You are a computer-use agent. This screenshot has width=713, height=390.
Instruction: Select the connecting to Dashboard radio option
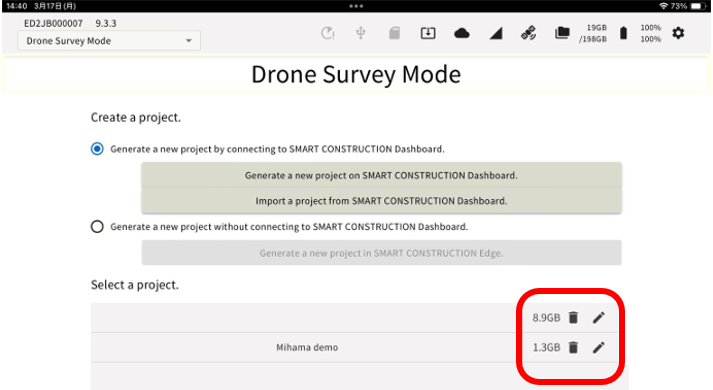[97, 149]
